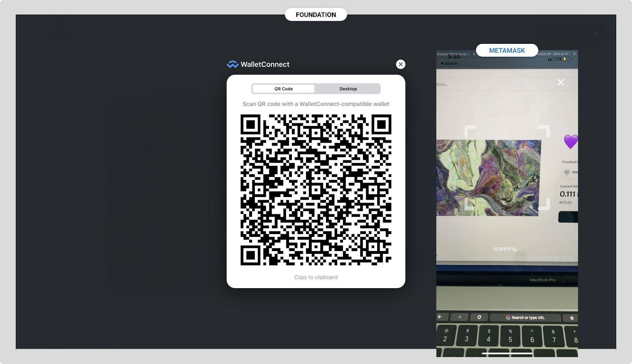Click the Search or type URL field
Viewport: 632px width, 364px height.
pos(525,317)
